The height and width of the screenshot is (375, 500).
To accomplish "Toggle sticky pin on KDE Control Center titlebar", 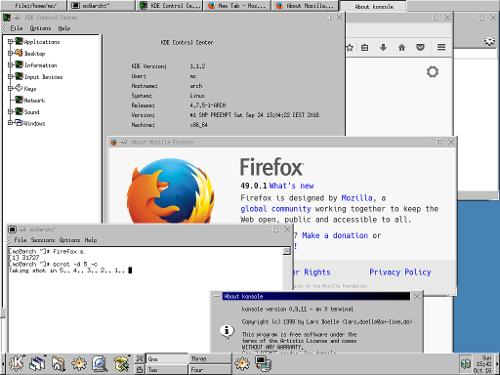I will (x=17, y=18).
